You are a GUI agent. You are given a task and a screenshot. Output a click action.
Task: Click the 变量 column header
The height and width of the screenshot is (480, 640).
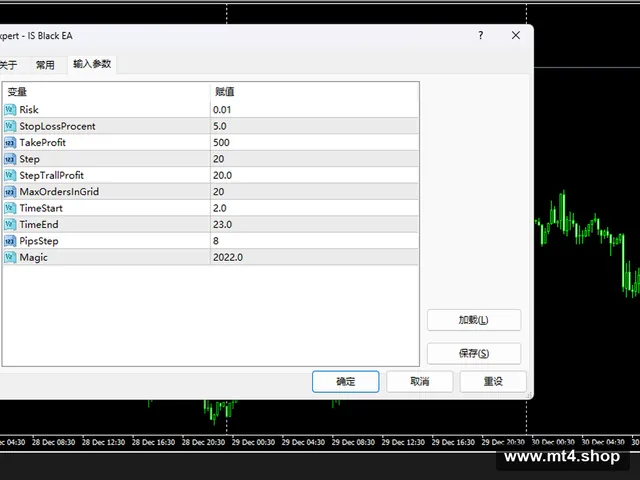[106, 92]
